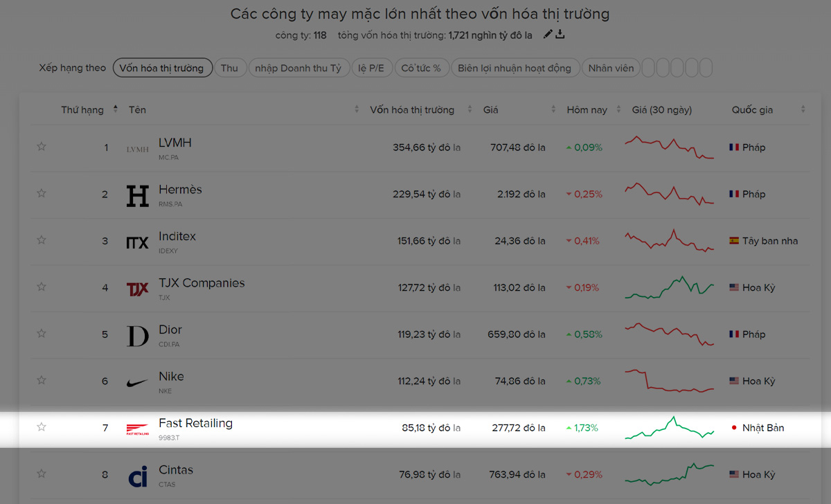The image size is (831, 504).
Task: Sort by the Thứ hạng column arrow
Action: click(116, 109)
